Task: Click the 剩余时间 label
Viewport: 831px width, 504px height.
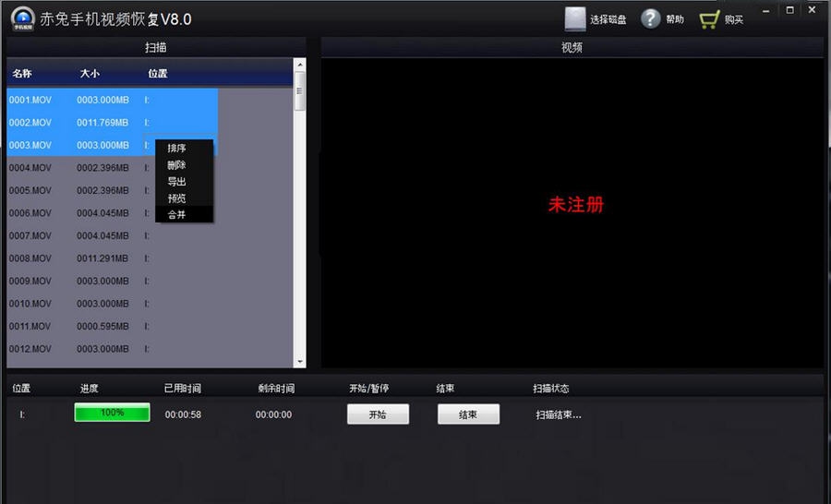Action: (x=276, y=389)
